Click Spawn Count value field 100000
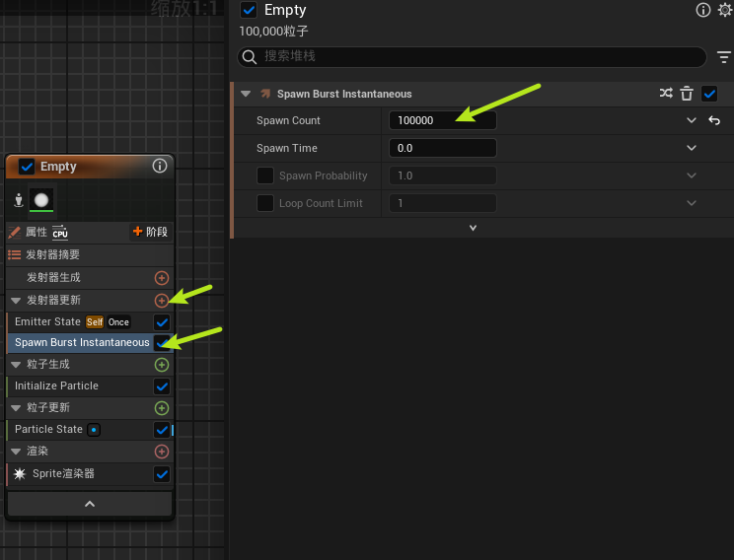 click(442, 120)
